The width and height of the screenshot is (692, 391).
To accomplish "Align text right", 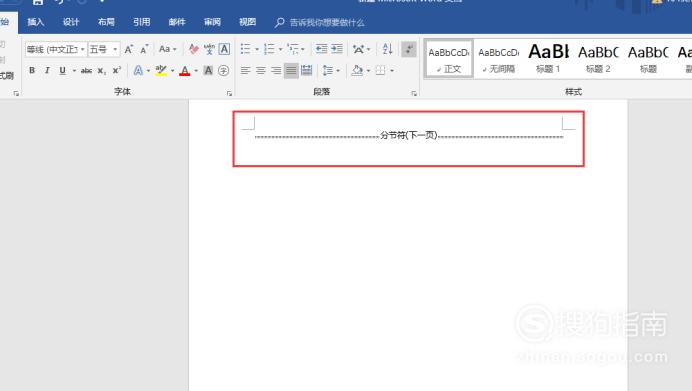I will [276, 71].
